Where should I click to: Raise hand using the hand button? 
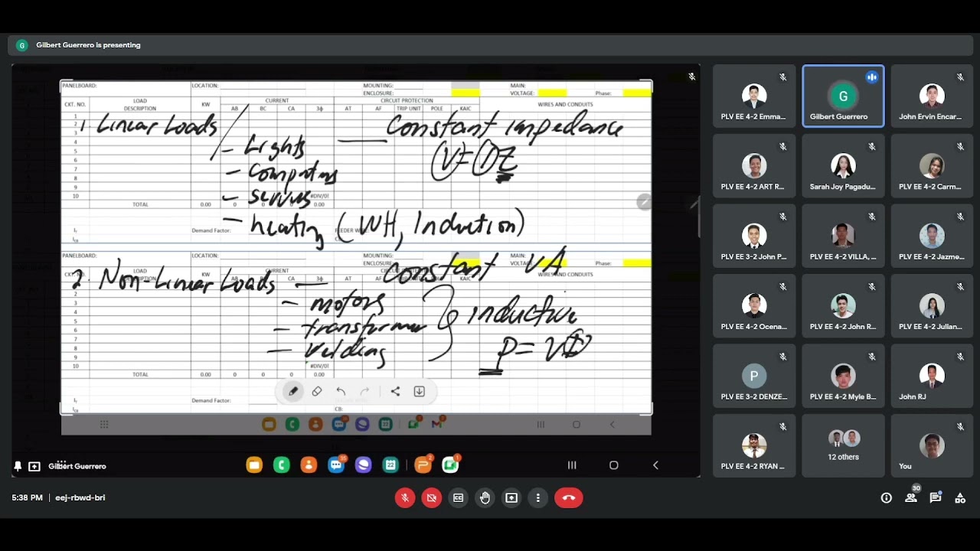tap(485, 497)
